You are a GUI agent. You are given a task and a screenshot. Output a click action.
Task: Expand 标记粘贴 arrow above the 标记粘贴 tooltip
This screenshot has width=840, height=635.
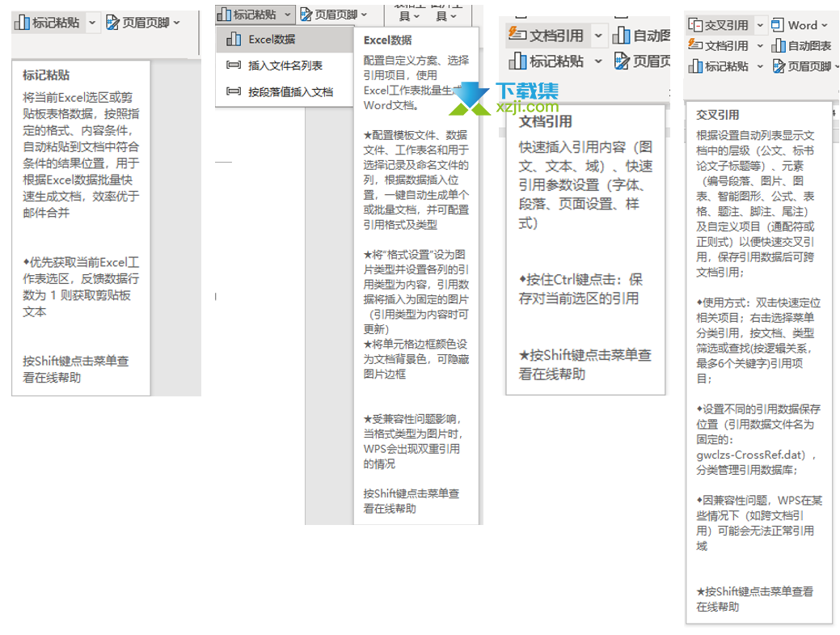92,23
